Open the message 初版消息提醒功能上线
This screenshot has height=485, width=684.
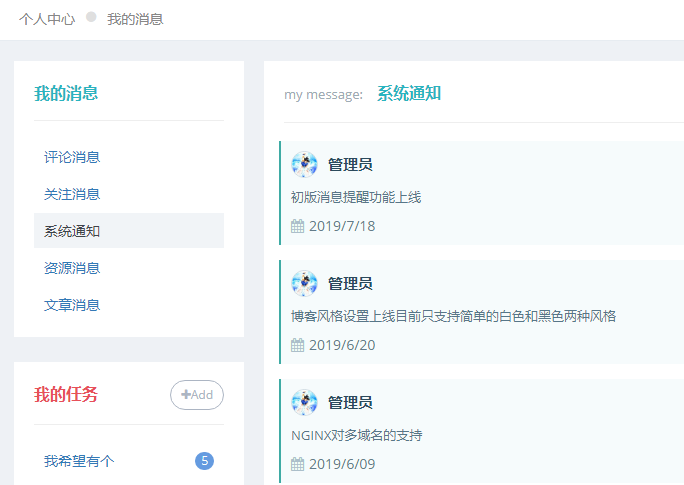click(x=356, y=197)
